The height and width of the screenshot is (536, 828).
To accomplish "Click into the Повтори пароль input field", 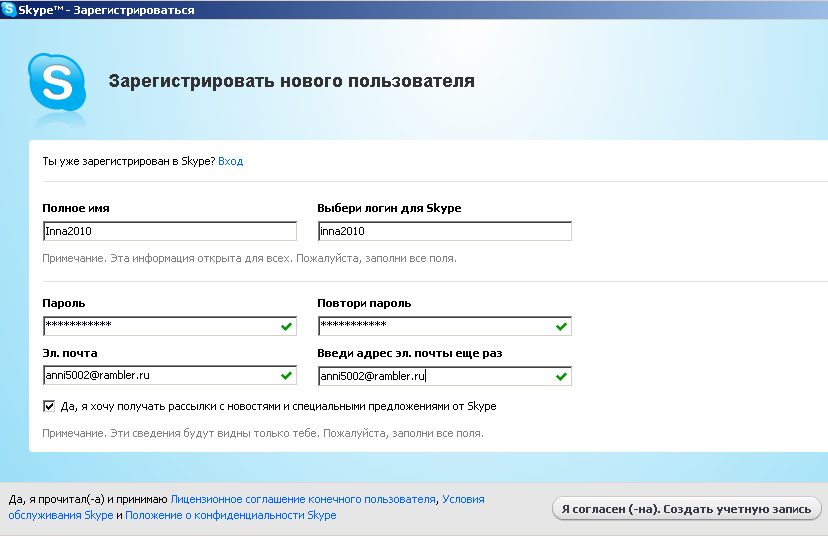I will 435,326.
